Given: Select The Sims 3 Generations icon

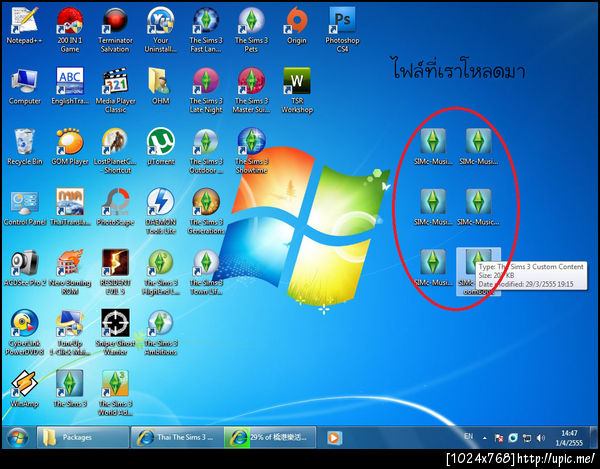Looking at the screenshot, I should [x=206, y=212].
